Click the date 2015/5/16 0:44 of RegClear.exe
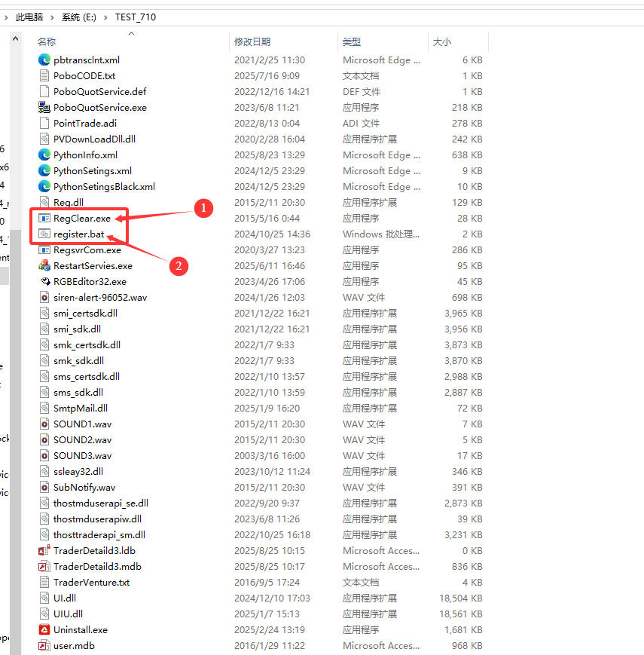 [x=267, y=219]
